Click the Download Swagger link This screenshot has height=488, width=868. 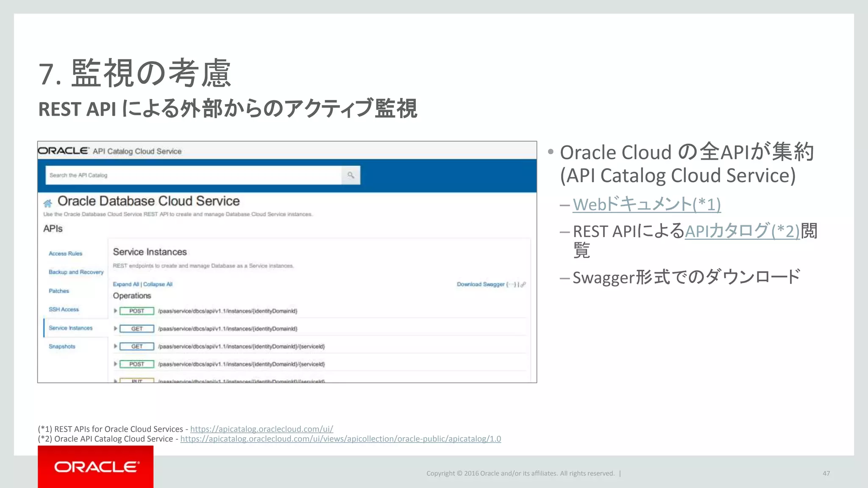point(481,284)
